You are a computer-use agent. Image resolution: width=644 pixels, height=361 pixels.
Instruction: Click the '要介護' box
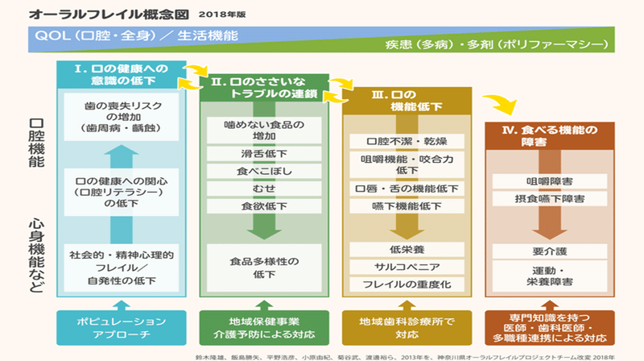[x=550, y=251]
